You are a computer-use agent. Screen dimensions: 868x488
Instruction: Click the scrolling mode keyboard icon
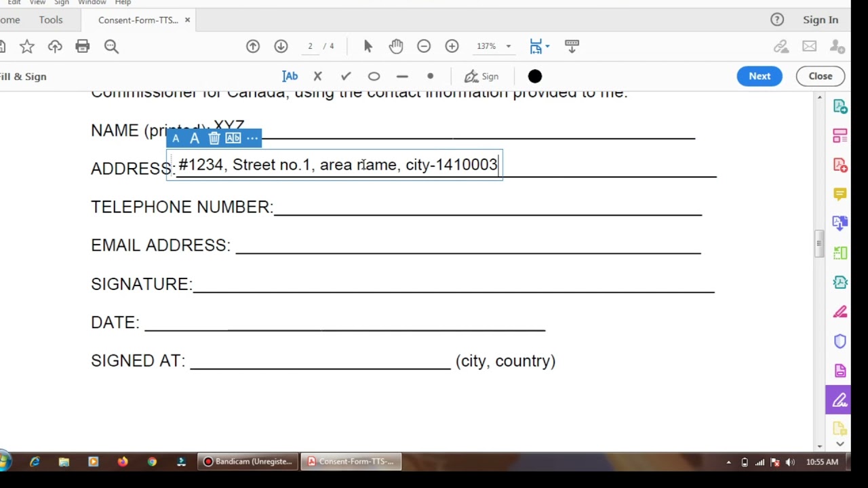click(x=572, y=46)
